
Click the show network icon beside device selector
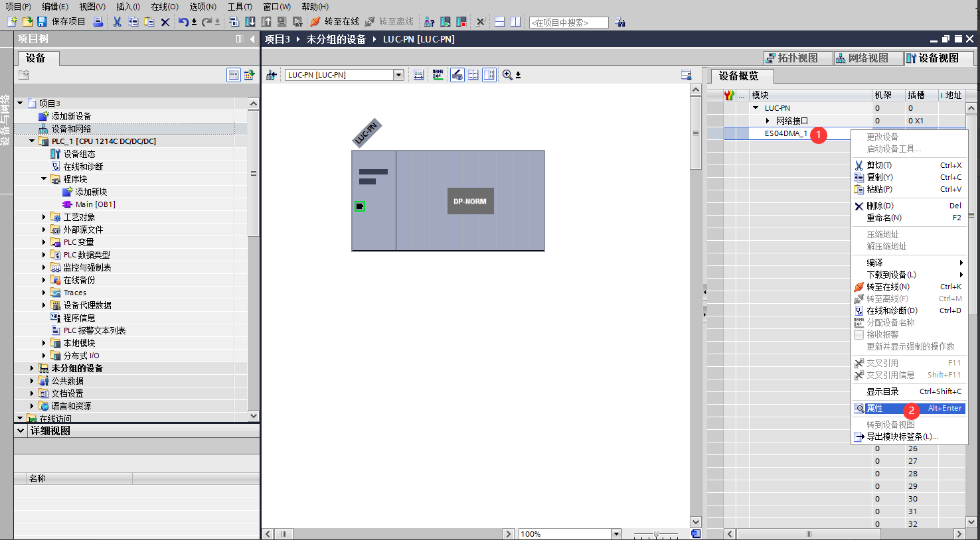click(272, 75)
